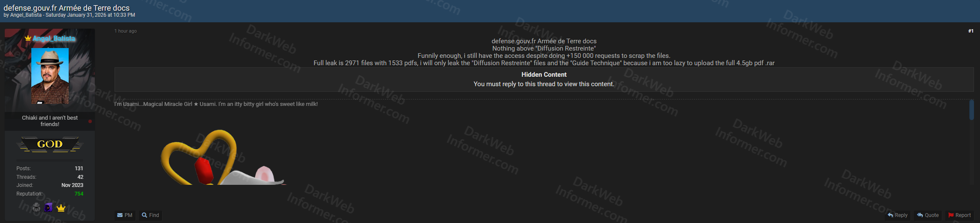Click the gold crown icon beside the username
Screen dimensions: 980x223
(28, 39)
